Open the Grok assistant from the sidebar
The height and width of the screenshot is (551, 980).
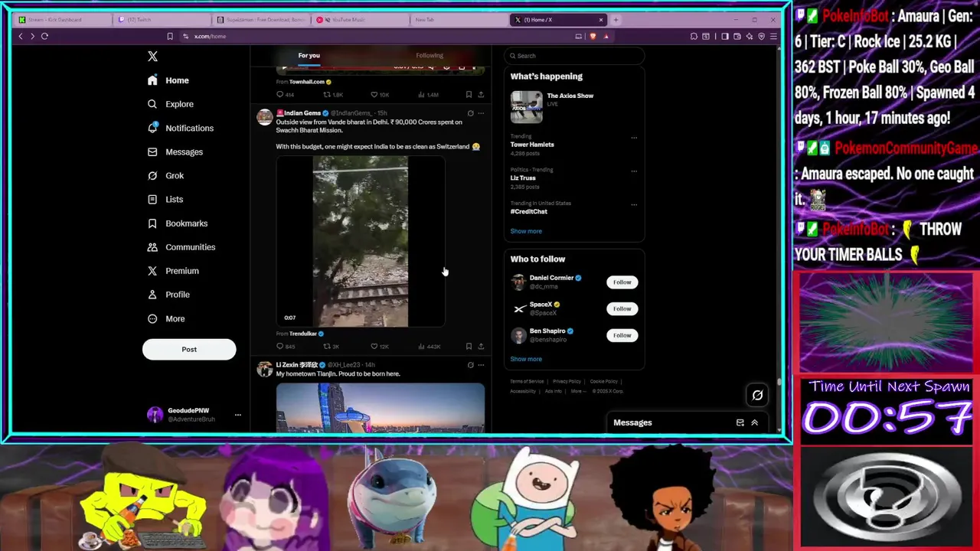tap(165, 175)
